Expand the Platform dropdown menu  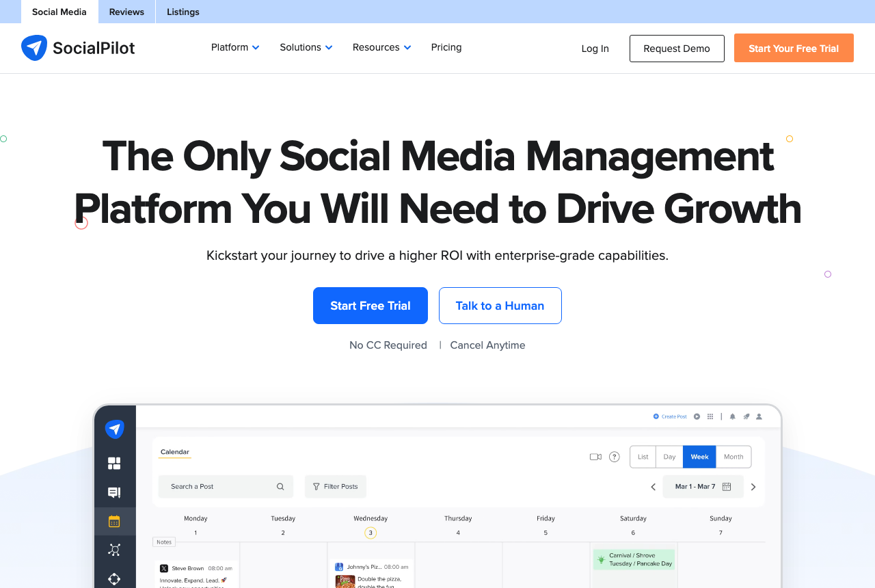point(235,47)
